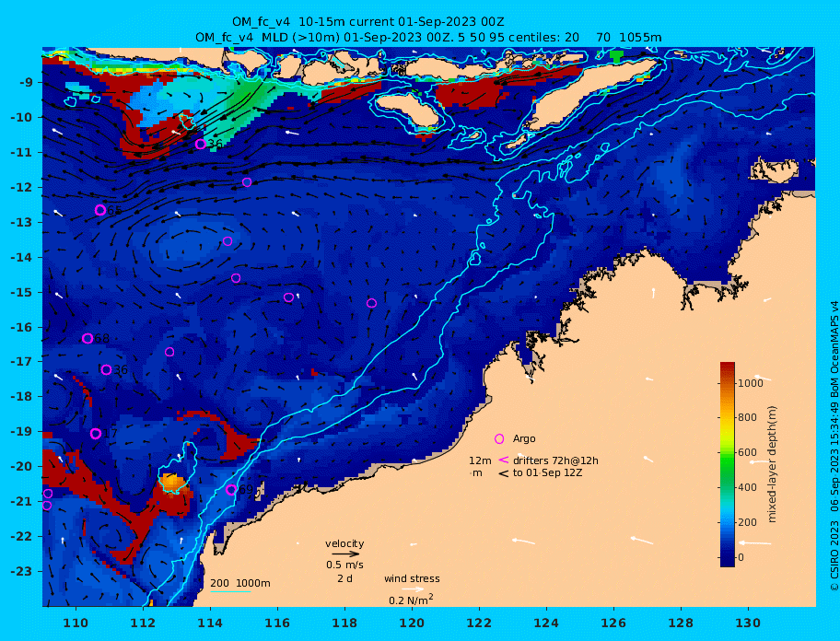The height and width of the screenshot is (641, 840).
Task: Click the Argo float marker labeled 68
Action: [x=87, y=338]
